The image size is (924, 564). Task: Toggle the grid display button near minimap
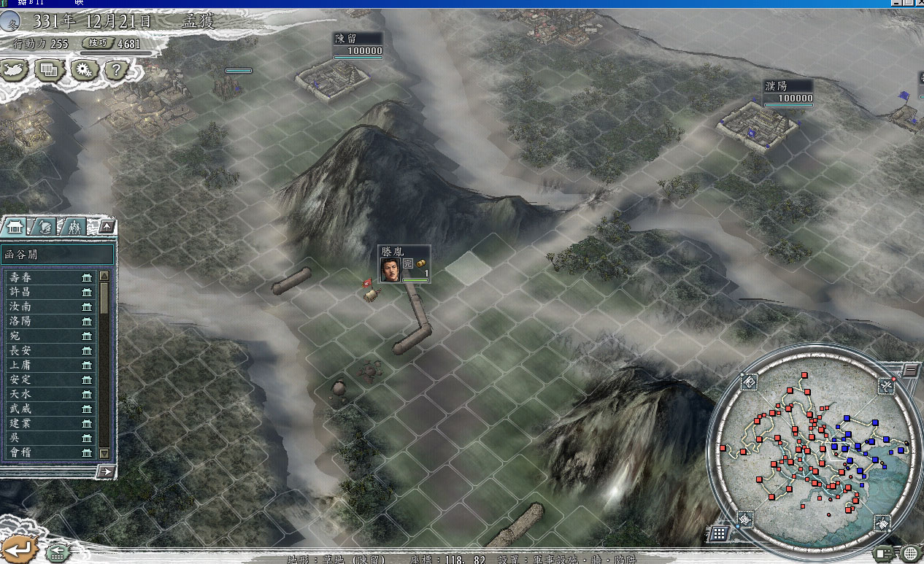coord(719,533)
